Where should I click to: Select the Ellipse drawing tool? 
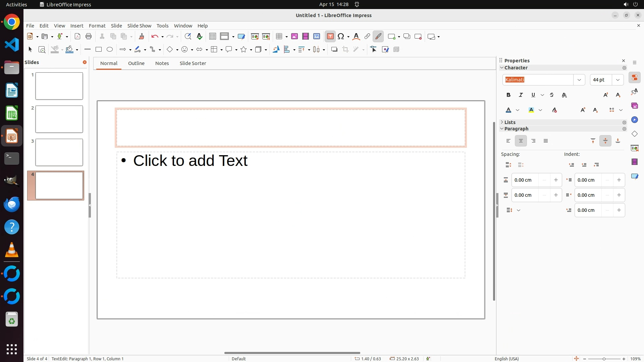tap(110, 50)
